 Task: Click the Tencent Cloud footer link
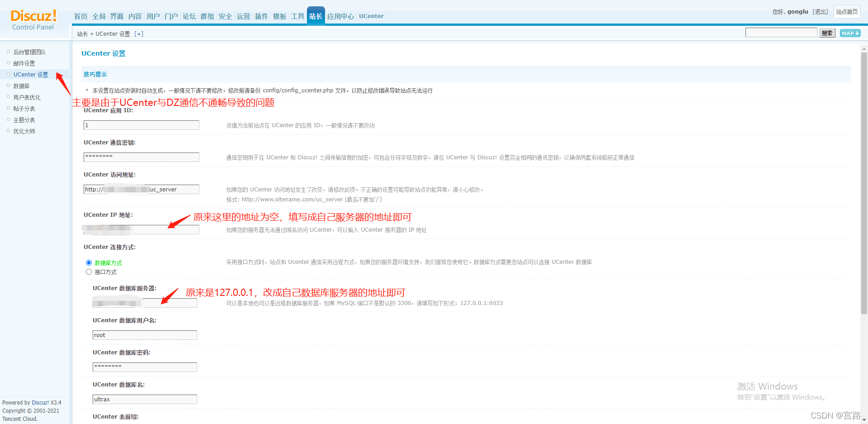pyautogui.click(x=20, y=419)
